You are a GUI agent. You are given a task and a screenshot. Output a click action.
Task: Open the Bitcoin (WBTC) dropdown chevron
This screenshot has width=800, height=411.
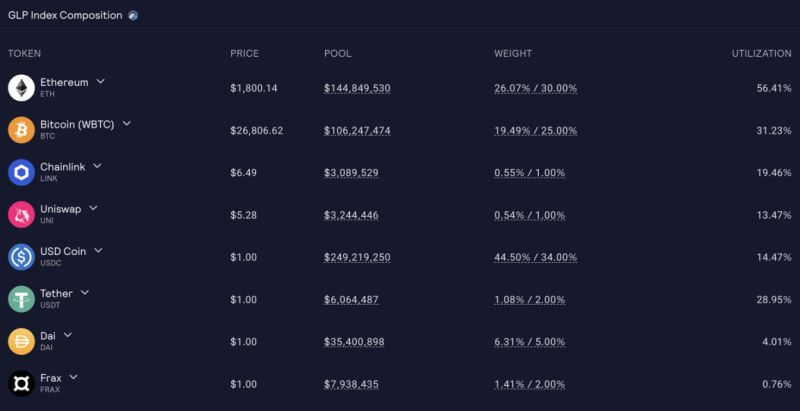point(127,124)
